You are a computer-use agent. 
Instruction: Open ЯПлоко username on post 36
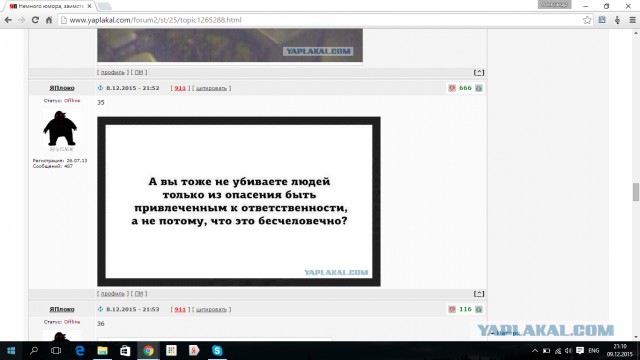62,309
